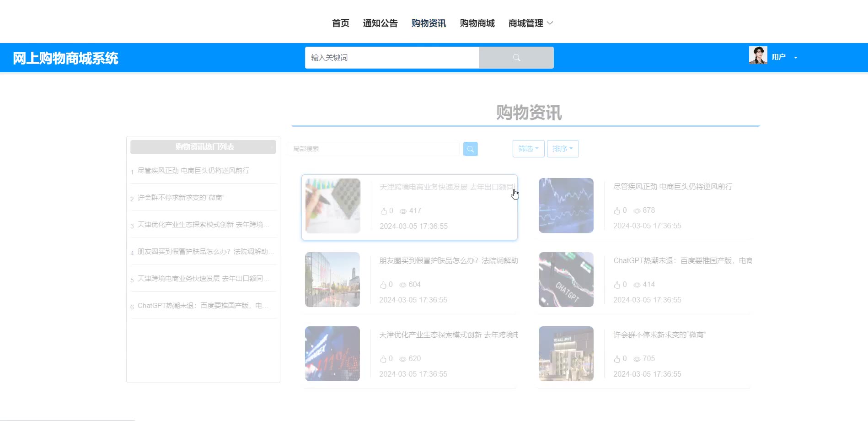This screenshot has width=868, height=421.
Task: Open the 排序 sort dropdown
Action: pos(563,149)
